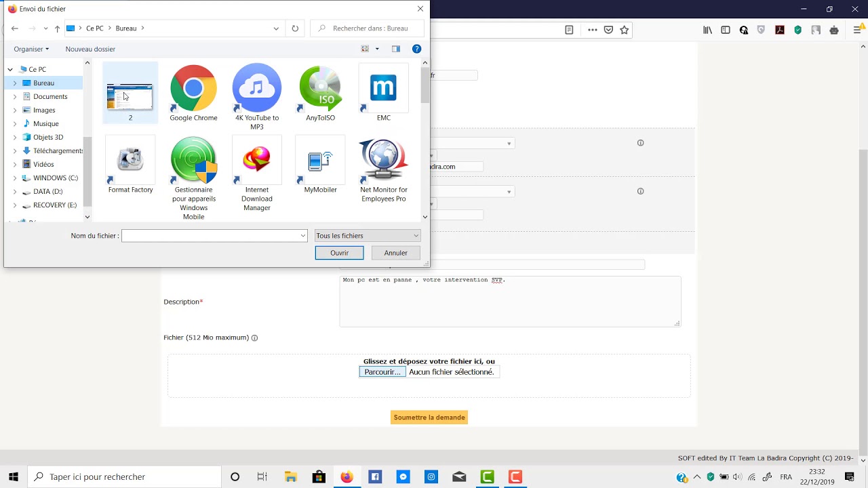Open Microsoft Store from the taskbar

click(x=319, y=476)
